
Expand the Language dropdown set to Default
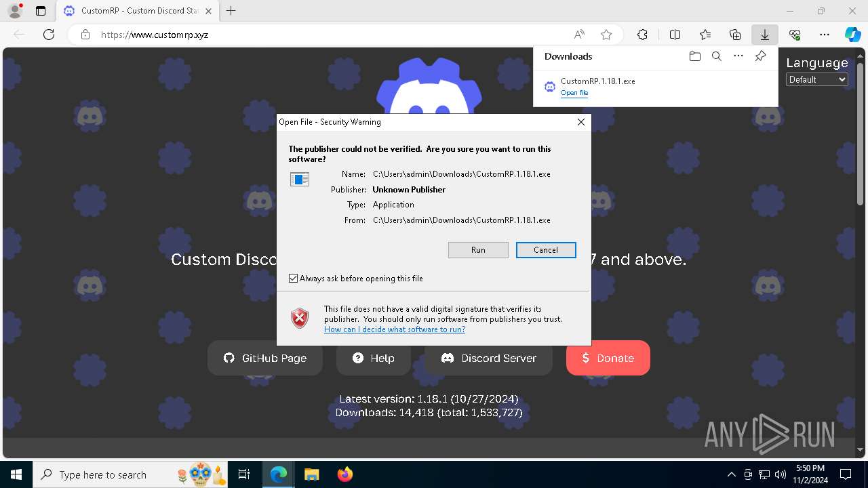click(x=817, y=79)
